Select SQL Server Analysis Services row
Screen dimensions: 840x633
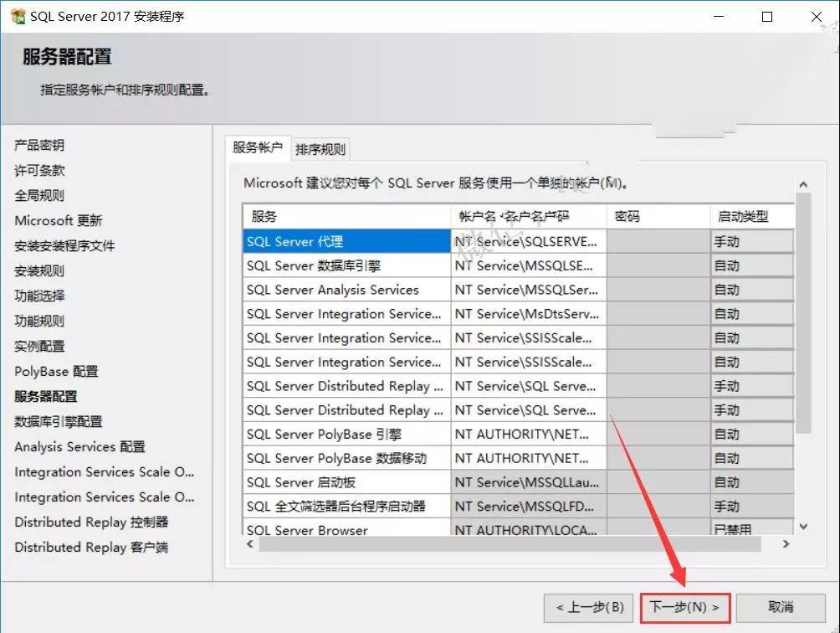[346, 290]
